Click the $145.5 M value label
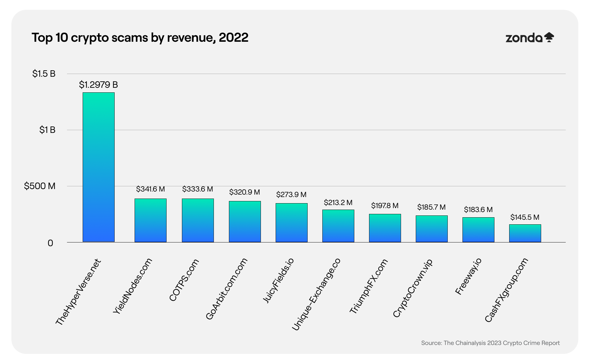Image resolution: width=590 pixels, height=364 pixels. pos(525,217)
